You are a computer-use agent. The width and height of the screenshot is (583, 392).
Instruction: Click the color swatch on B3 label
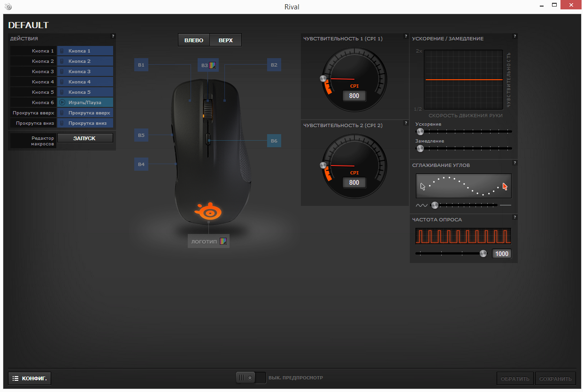[x=212, y=66]
